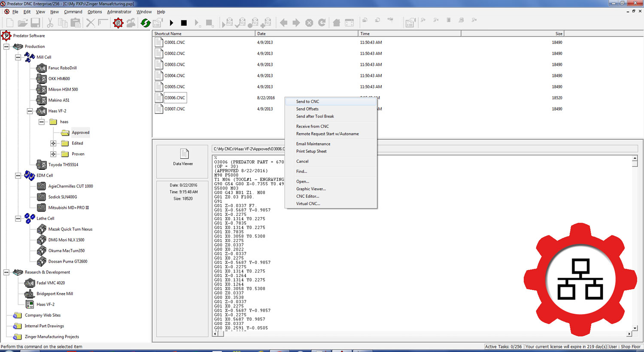Click the back navigation arrow icon
The image size is (644, 352).
(x=283, y=23)
